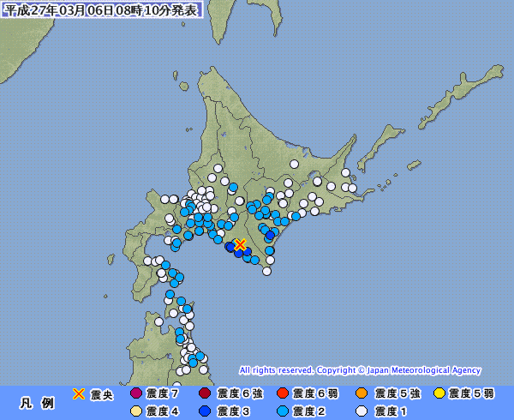Click the 震度3 legend label text
Screen dimensions: 514x420
coord(233,411)
